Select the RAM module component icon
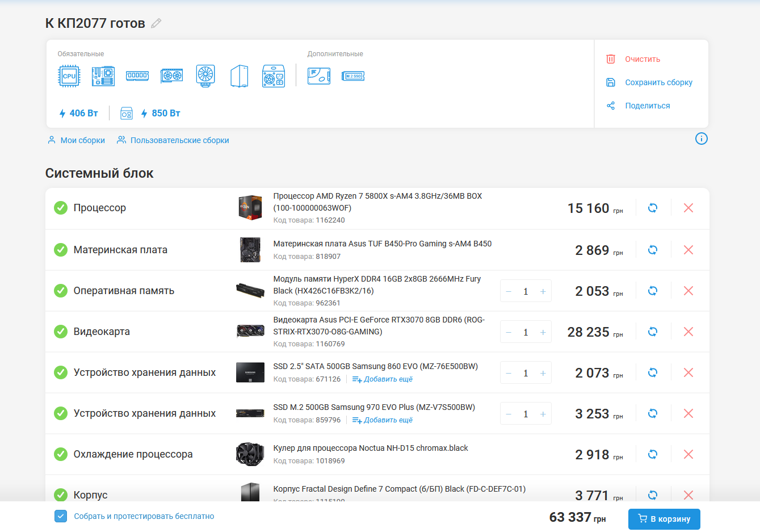The image size is (760, 532). pos(137,76)
